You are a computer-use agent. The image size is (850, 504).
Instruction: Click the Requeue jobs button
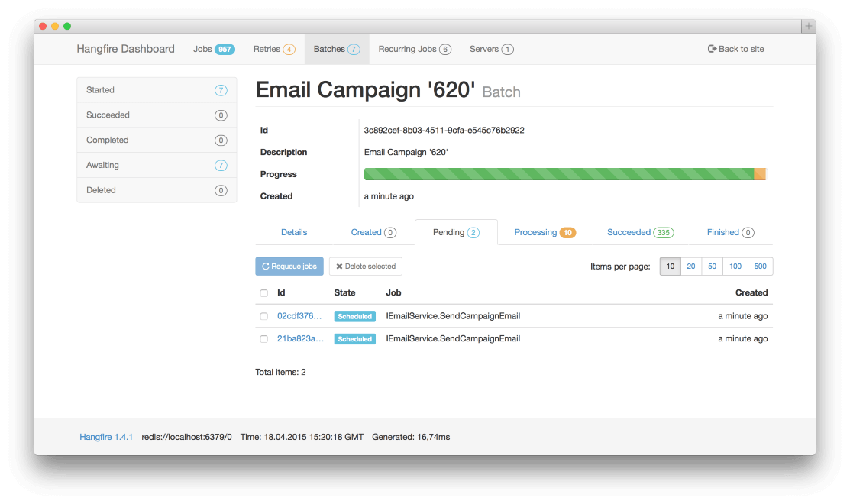[x=289, y=266]
